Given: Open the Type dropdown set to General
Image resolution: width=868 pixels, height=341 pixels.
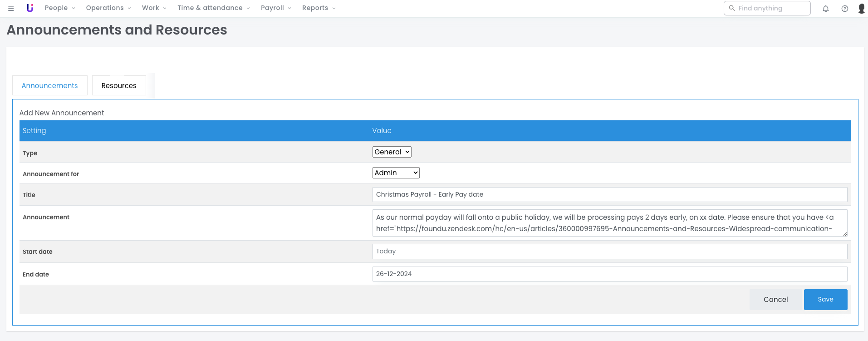Looking at the screenshot, I should [x=392, y=152].
